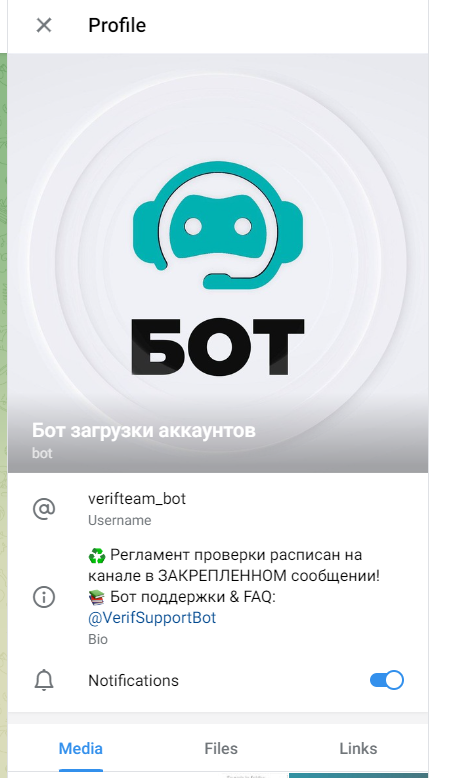Click the notifications bell icon
The width and height of the screenshot is (456, 778).
coord(44,680)
